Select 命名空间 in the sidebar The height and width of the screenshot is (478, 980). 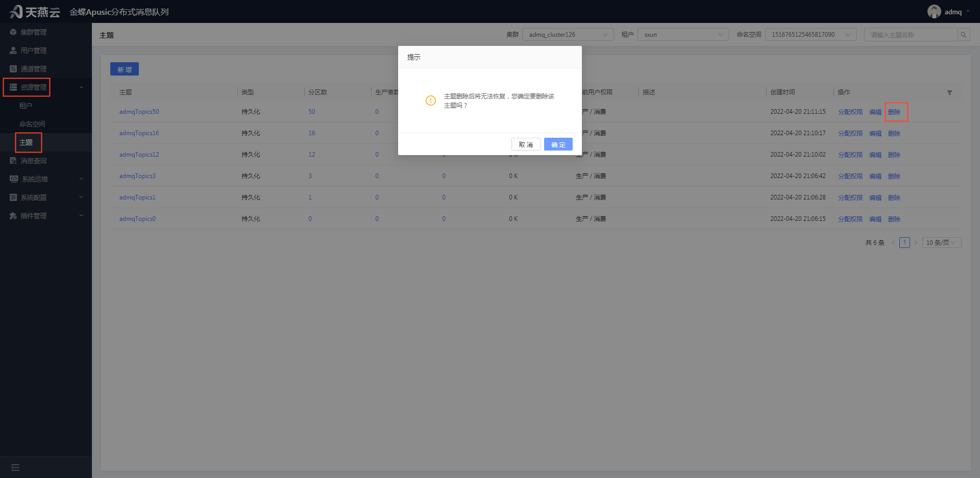[x=32, y=124]
